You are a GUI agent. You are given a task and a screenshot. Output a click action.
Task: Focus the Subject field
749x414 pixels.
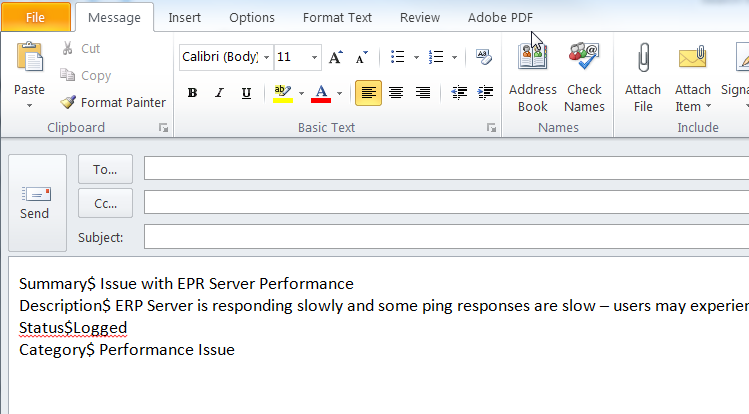coord(447,237)
